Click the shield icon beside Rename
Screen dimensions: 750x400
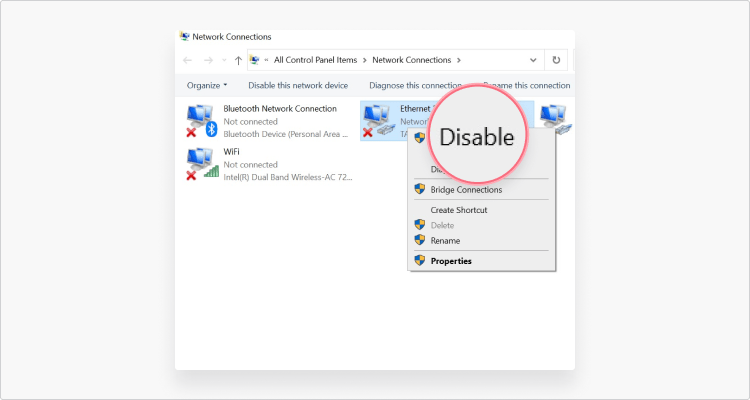(419, 240)
